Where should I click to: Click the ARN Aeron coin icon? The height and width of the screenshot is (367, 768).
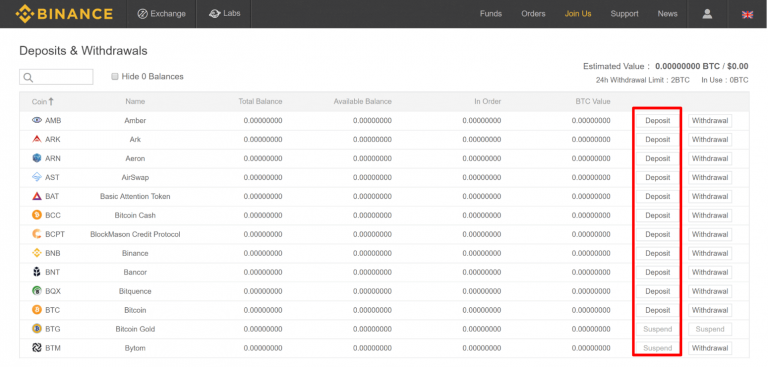point(37,158)
